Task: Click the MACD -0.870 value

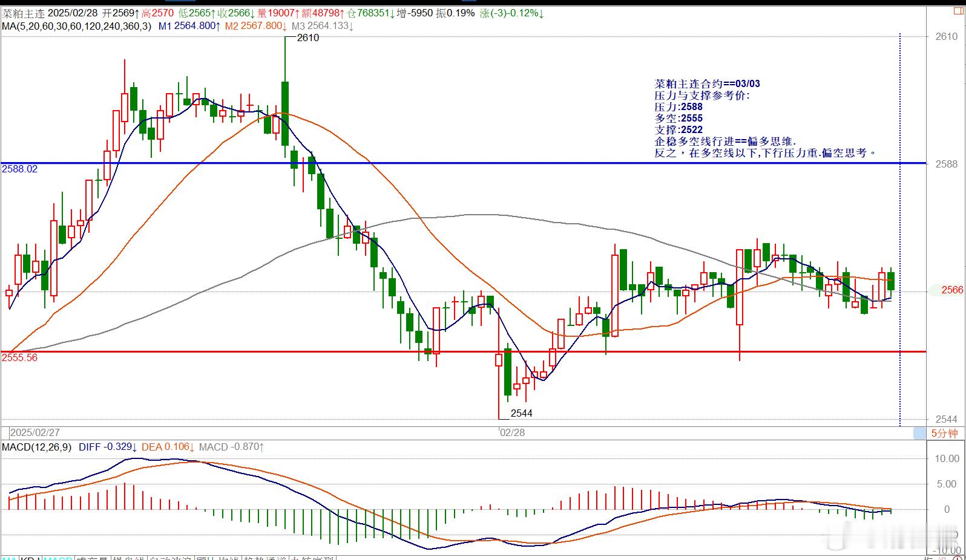Action: (231, 447)
